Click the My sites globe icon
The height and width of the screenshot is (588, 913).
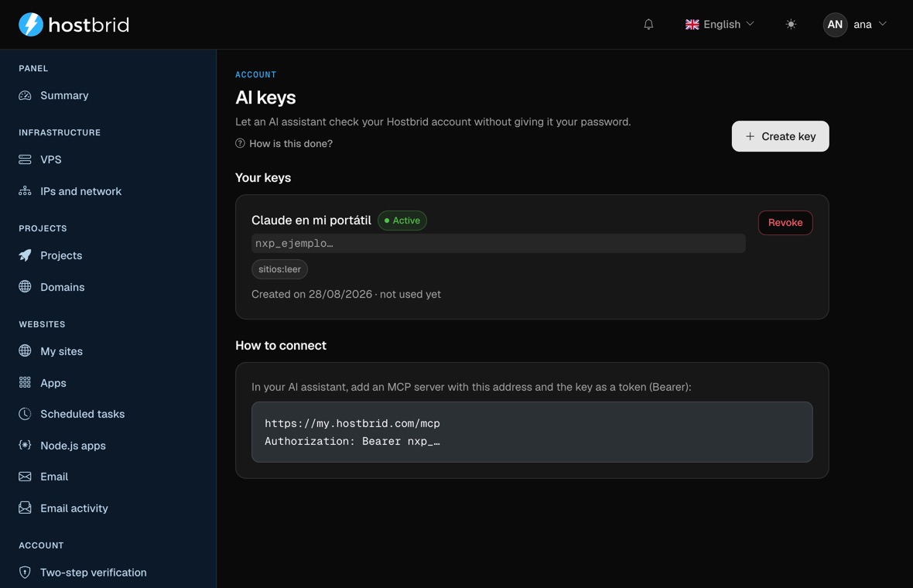click(x=25, y=350)
